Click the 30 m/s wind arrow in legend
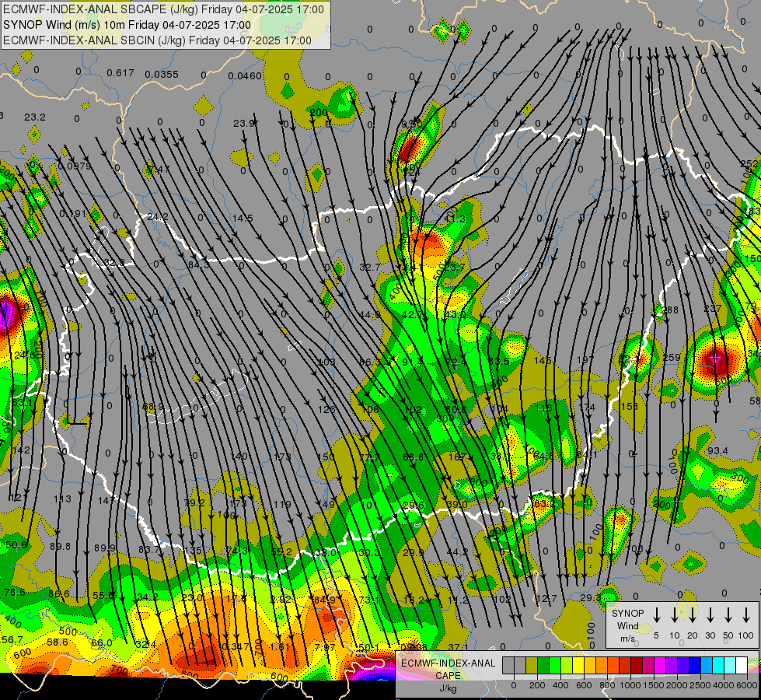Viewport: 761px width, 700px height. point(710,614)
